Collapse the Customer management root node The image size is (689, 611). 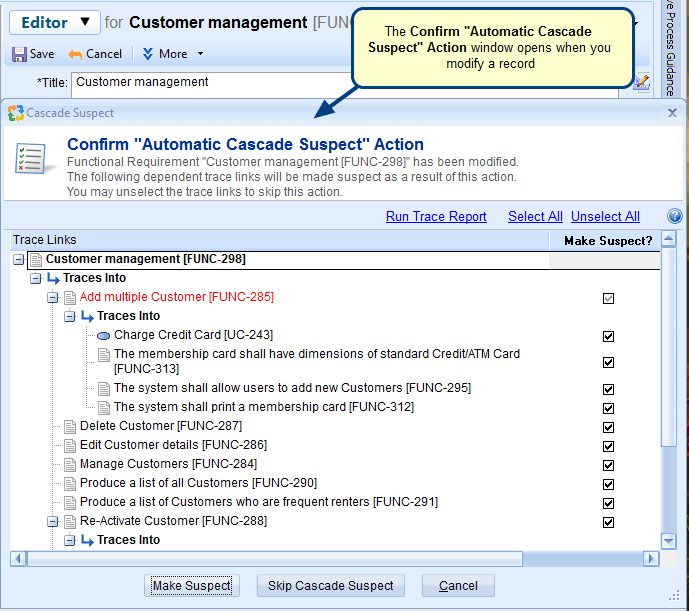19,260
